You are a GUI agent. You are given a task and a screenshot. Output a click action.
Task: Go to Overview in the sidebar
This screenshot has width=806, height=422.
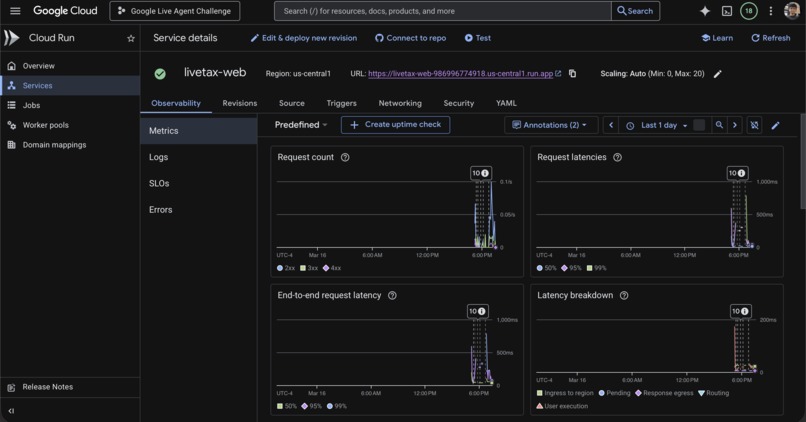point(70,66)
